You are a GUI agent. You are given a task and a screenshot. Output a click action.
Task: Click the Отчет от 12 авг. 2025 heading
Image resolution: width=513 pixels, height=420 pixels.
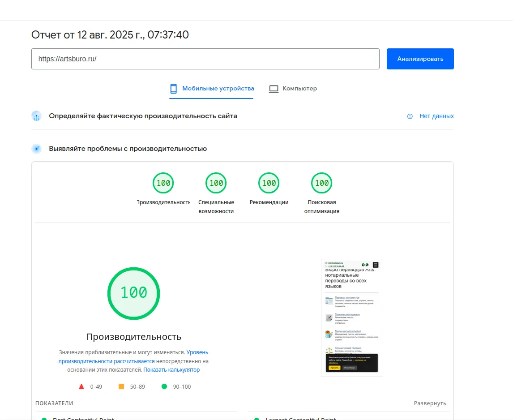tap(110, 34)
